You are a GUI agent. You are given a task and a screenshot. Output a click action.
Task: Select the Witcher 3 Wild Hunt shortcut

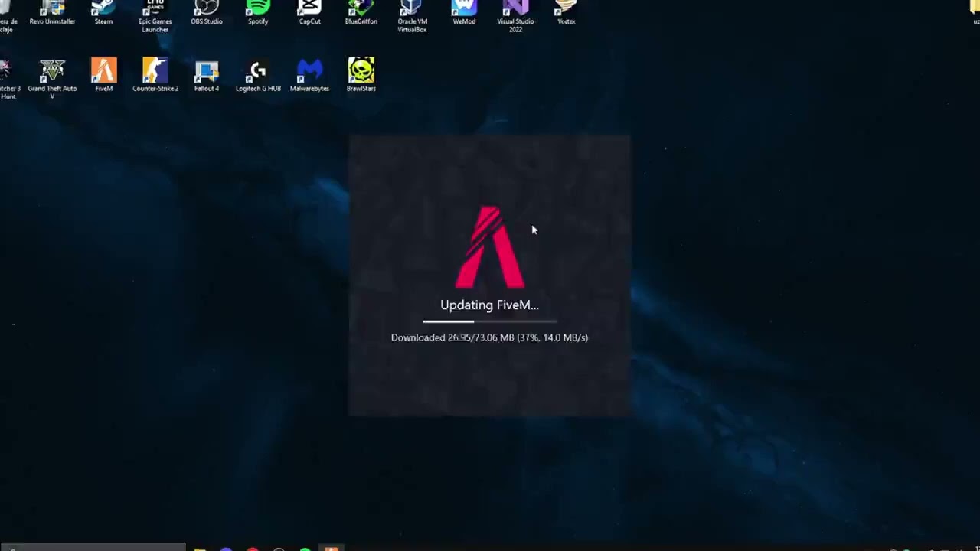(9, 79)
